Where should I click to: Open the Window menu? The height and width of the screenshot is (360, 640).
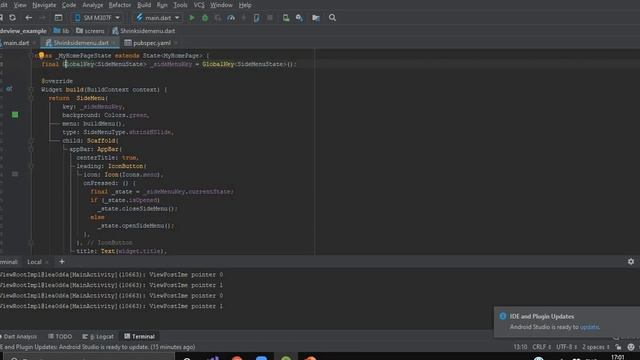click(221, 5)
